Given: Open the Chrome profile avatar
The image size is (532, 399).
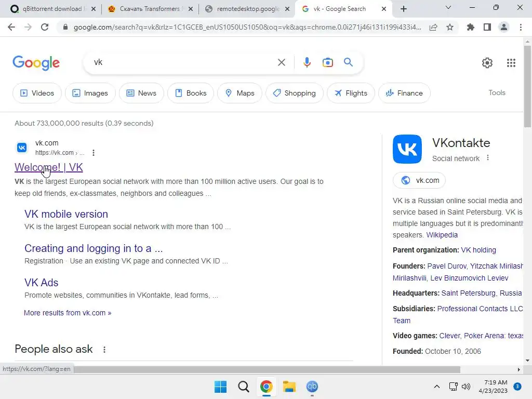Looking at the screenshot, I should tap(504, 27).
